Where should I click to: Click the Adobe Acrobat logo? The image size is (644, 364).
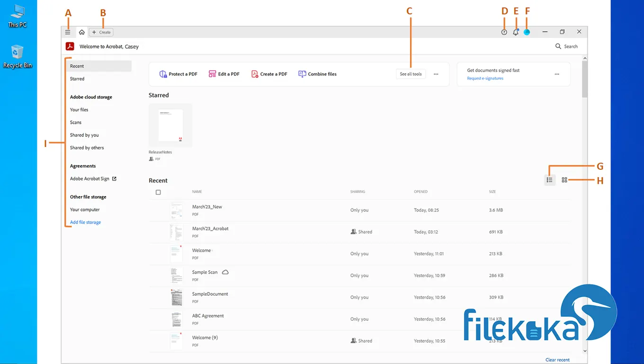[70, 46]
